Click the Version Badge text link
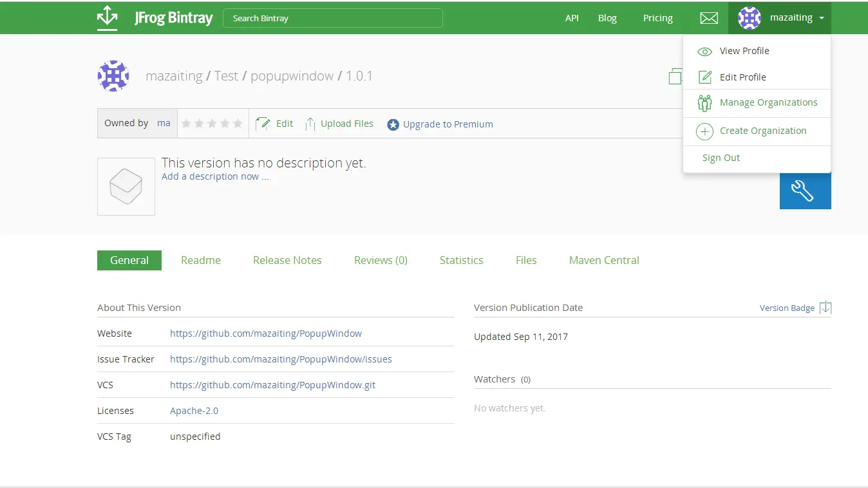This screenshot has width=868, height=488. pos(787,308)
